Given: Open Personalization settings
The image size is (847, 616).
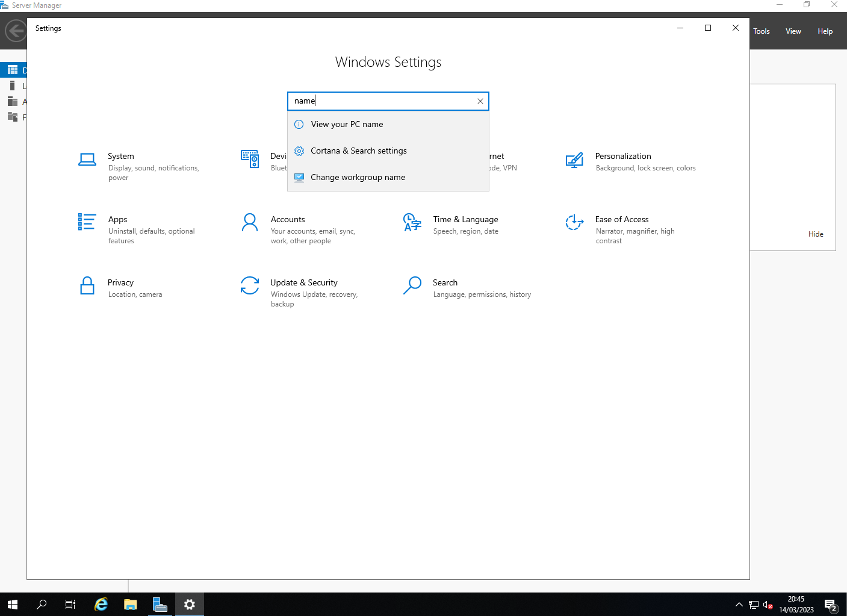Looking at the screenshot, I should coord(622,157).
